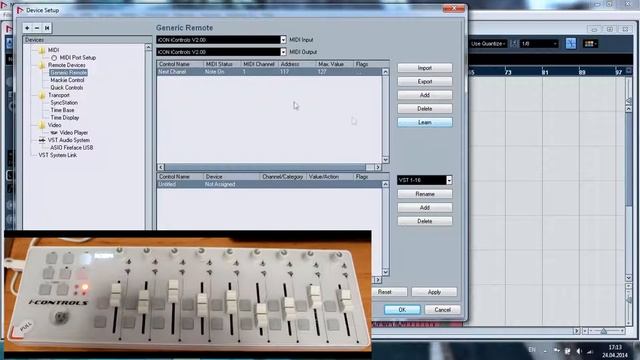Click the Export button
640x360 pixels.
tap(424, 82)
